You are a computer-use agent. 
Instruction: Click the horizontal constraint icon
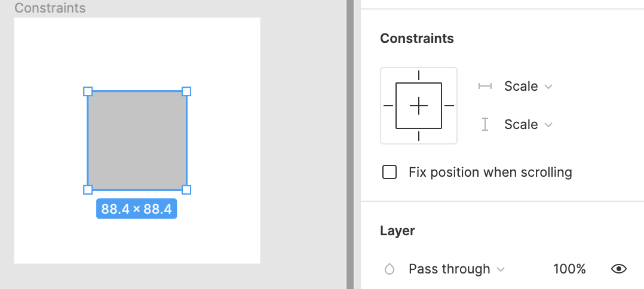485,86
